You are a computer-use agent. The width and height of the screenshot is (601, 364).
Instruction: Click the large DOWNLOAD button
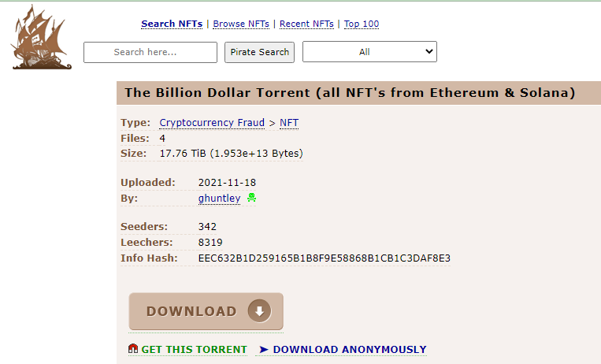point(206,311)
